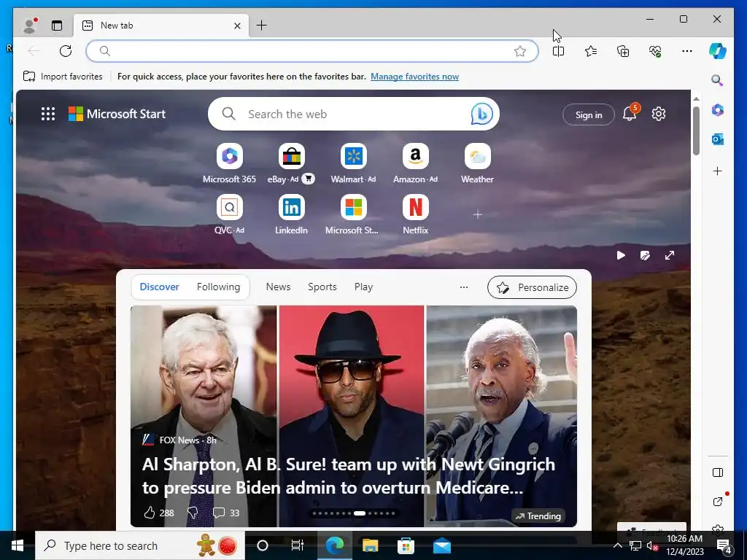Open Collections
Image resolution: width=747 pixels, height=560 pixels.
(x=623, y=51)
